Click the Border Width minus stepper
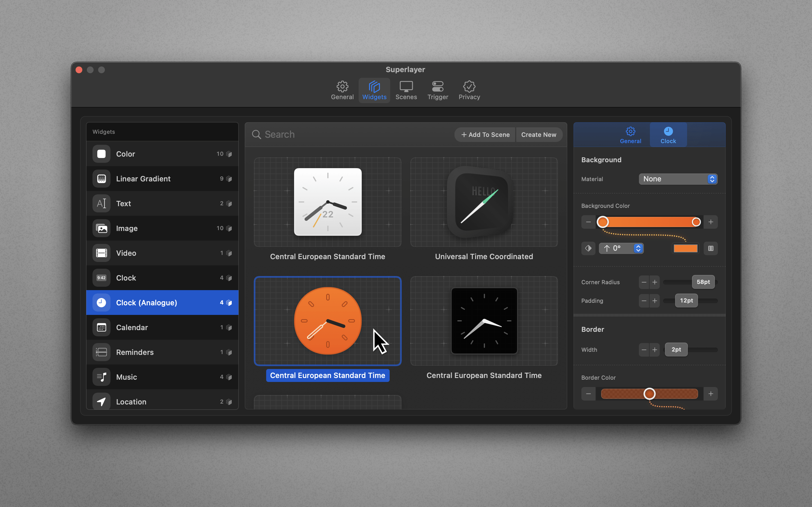 pyautogui.click(x=644, y=349)
